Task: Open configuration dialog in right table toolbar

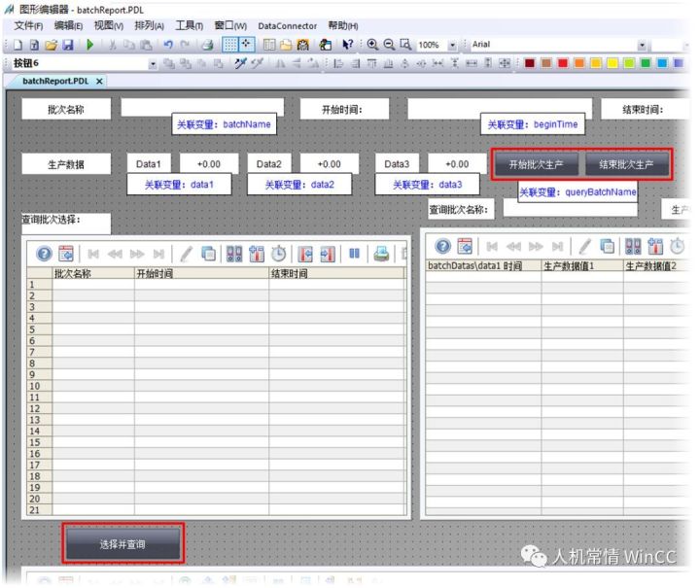Action: pos(465,246)
